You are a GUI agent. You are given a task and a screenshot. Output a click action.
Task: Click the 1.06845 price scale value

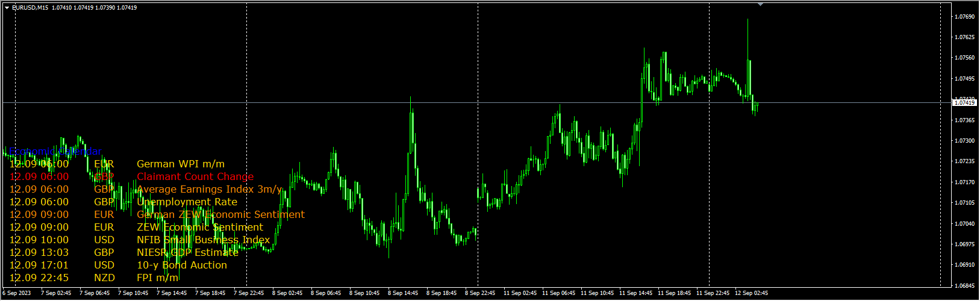coord(965,286)
